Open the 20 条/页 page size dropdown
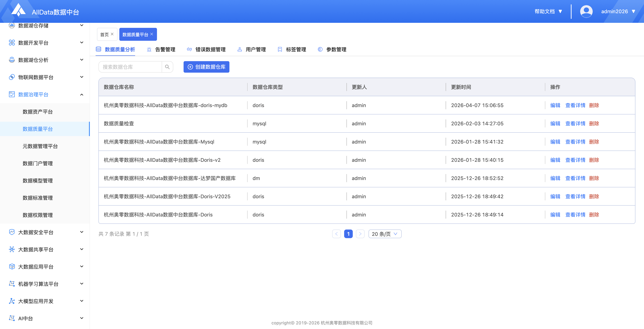Screen dimensions: 644x329 click(385, 234)
